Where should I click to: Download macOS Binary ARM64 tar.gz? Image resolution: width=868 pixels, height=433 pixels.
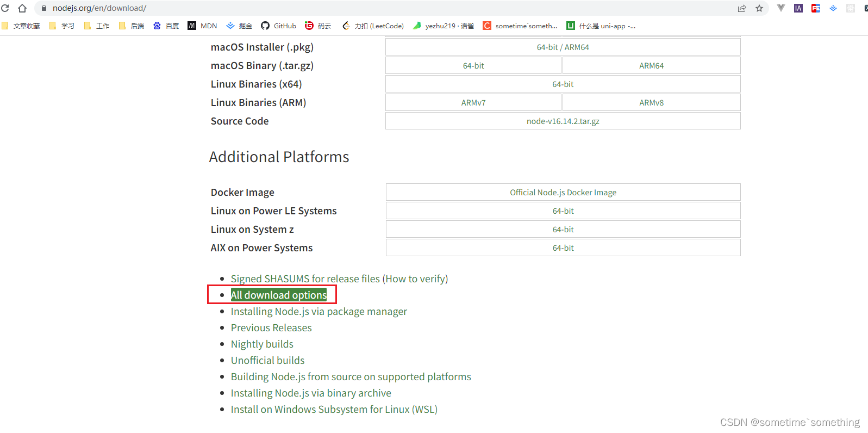pyautogui.click(x=652, y=66)
